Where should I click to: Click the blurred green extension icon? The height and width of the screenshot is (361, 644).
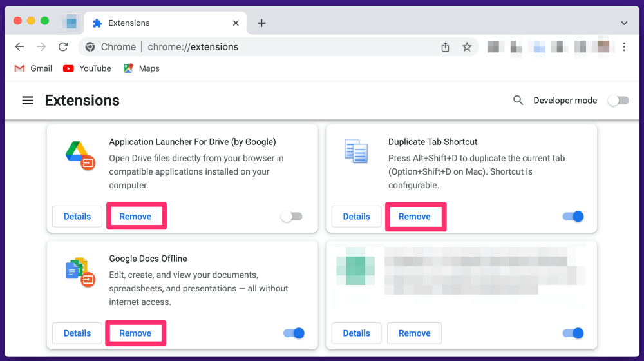pos(355,266)
